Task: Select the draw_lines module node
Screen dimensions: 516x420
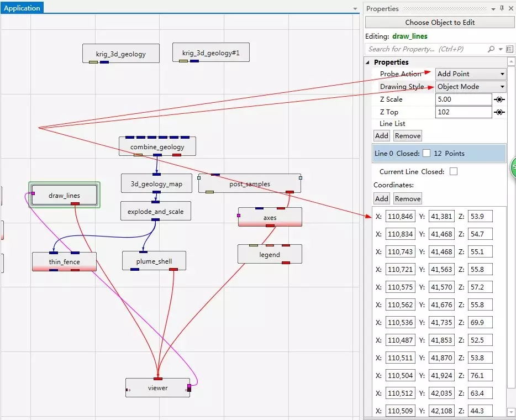Action: pyautogui.click(x=64, y=195)
